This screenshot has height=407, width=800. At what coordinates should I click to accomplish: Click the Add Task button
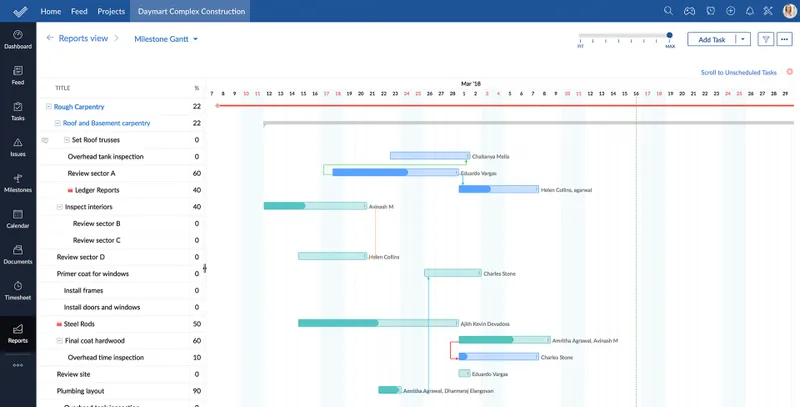click(x=712, y=39)
